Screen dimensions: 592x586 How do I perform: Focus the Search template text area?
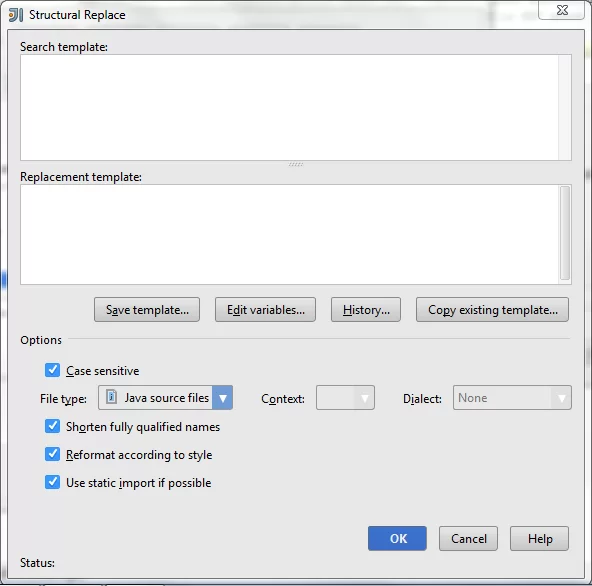point(289,108)
